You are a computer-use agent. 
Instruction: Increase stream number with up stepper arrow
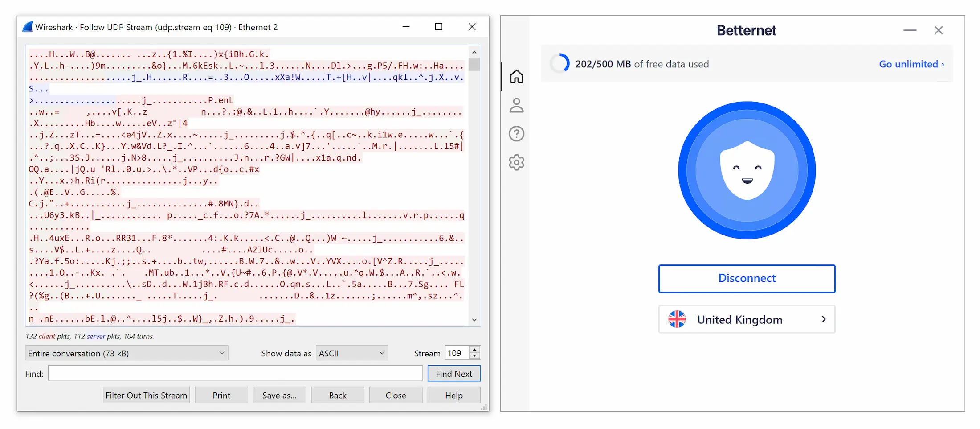click(x=474, y=349)
